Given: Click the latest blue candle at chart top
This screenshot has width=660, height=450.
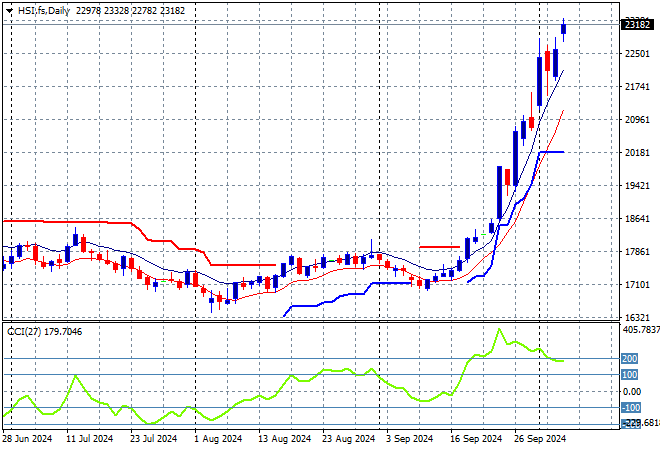Looking at the screenshot, I should [564, 29].
